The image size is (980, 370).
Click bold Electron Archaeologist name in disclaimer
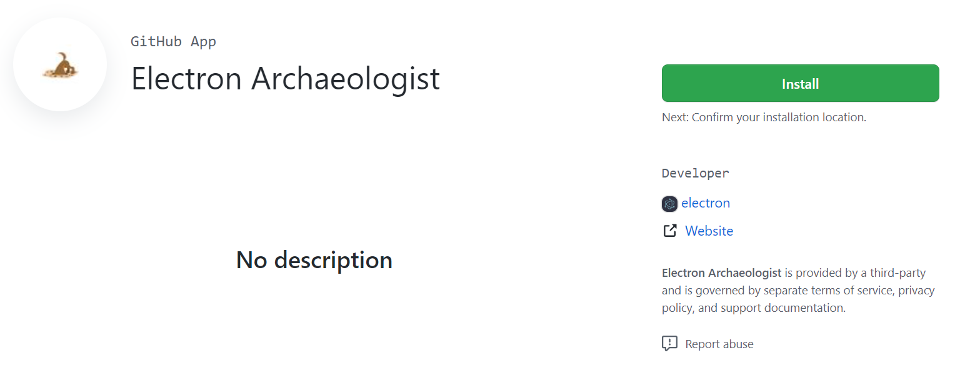click(721, 273)
